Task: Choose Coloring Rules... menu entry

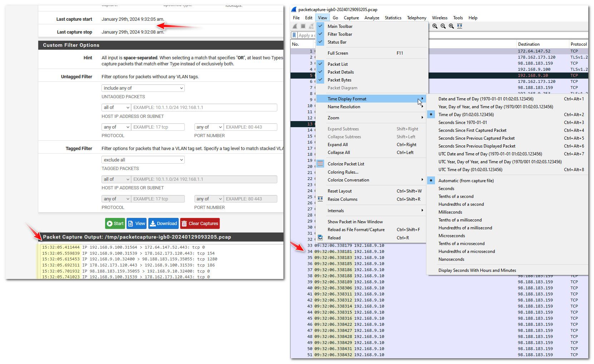Action: 372,172
